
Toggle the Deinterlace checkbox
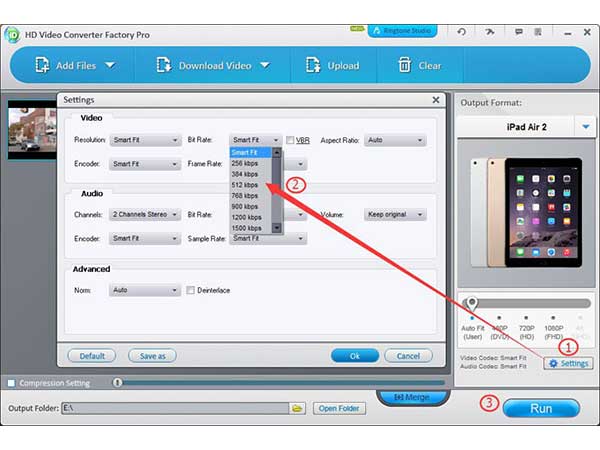pyautogui.click(x=190, y=291)
